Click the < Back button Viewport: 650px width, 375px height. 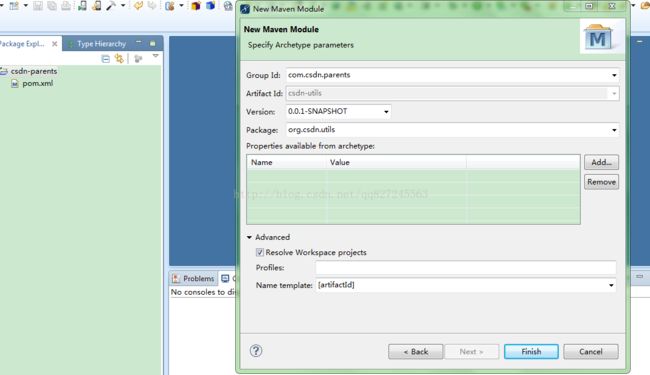[x=416, y=352]
